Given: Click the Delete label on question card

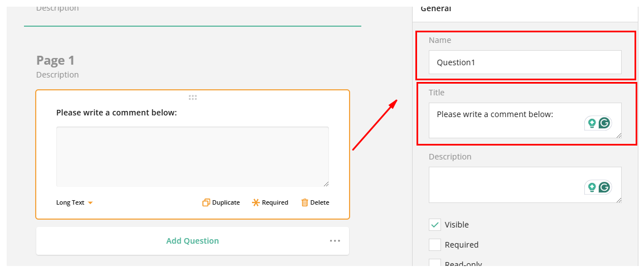Looking at the screenshot, I should tap(319, 202).
